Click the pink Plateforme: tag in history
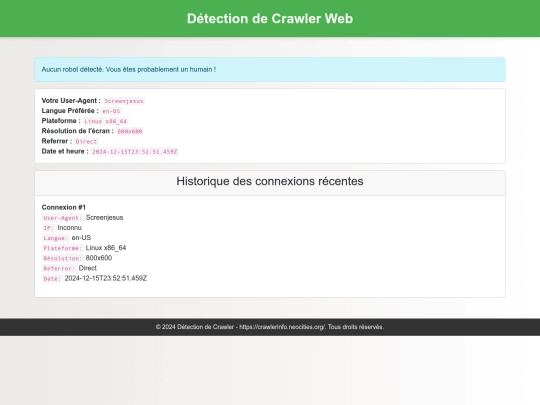540x405 pixels. [63, 248]
